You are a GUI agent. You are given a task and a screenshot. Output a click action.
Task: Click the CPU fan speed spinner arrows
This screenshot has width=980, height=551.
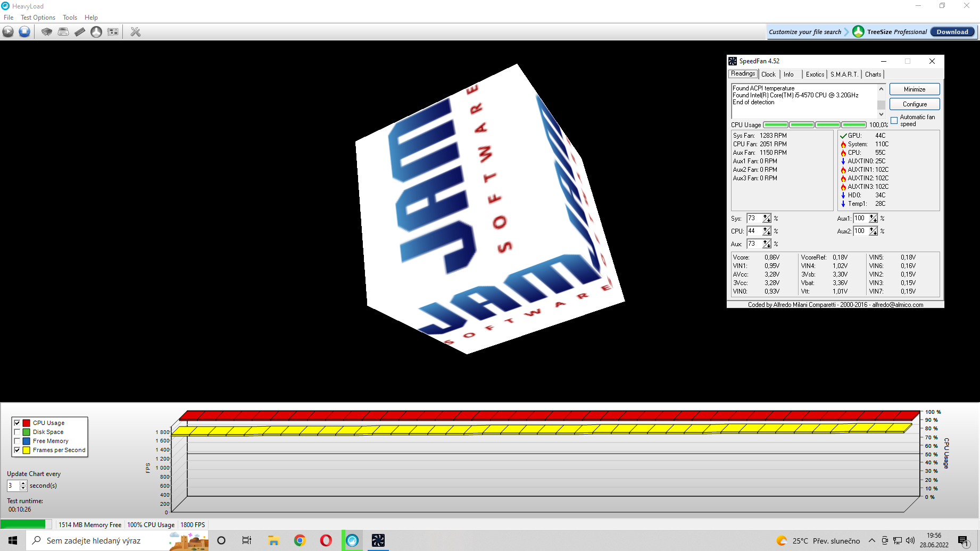coord(767,231)
